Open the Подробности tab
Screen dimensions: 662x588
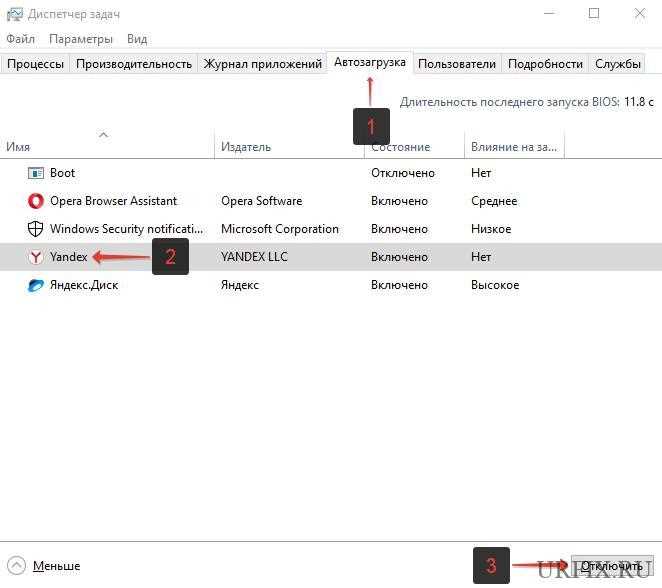point(545,64)
